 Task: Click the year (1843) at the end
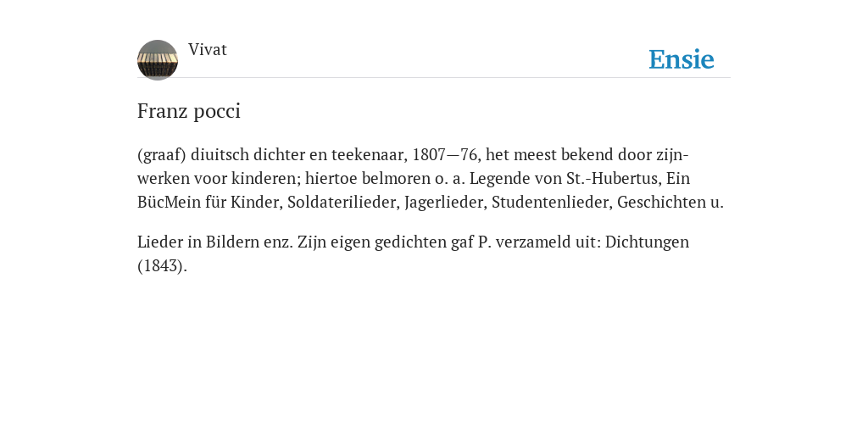coord(162,265)
